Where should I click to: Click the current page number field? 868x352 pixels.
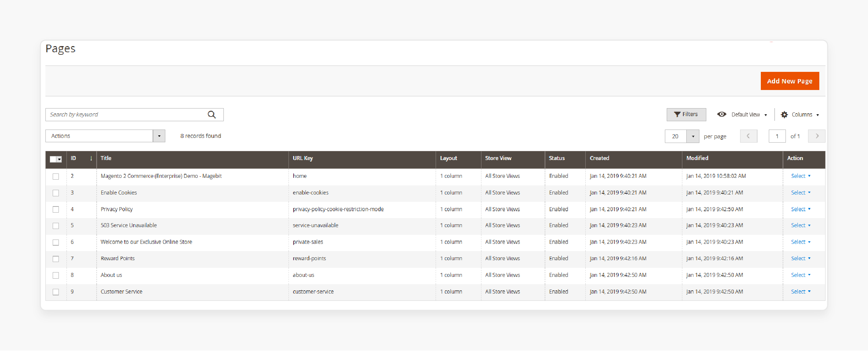tap(777, 136)
